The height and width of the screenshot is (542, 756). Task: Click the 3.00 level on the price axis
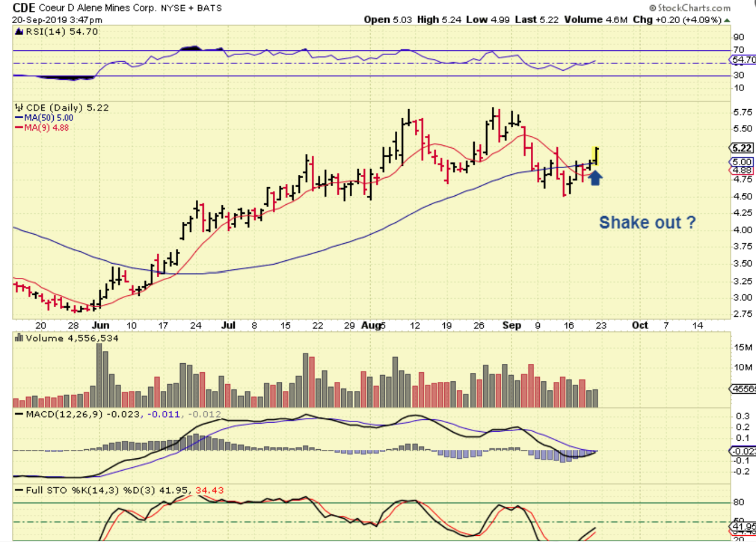(x=742, y=298)
